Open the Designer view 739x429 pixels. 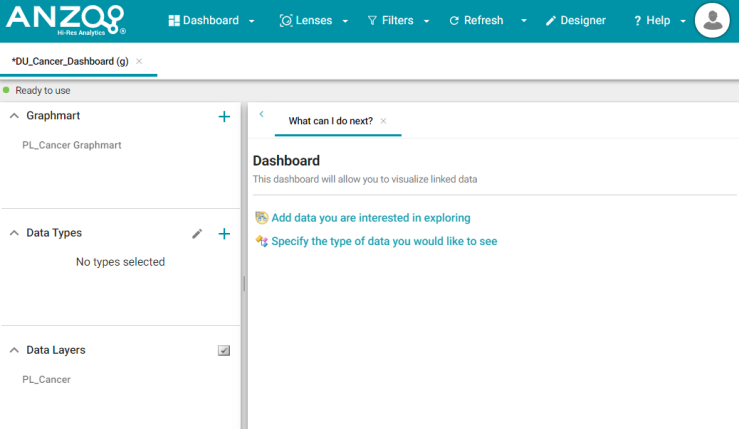click(575, 21)
